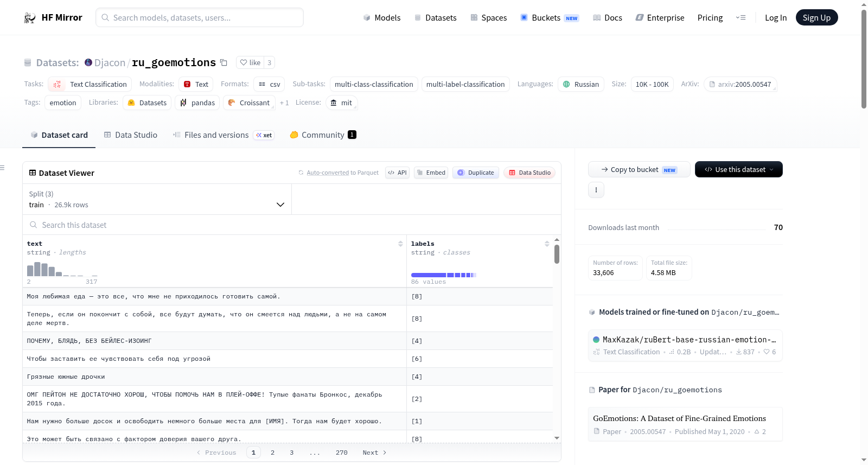Go to page 270 of dataset

tap(341, 453)
